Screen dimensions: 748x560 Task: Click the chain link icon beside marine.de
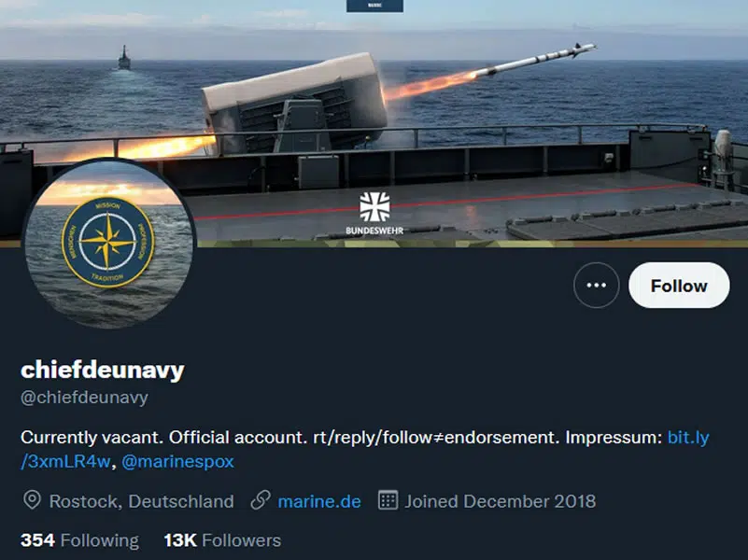pyautogui.click(x=261, y=500)
